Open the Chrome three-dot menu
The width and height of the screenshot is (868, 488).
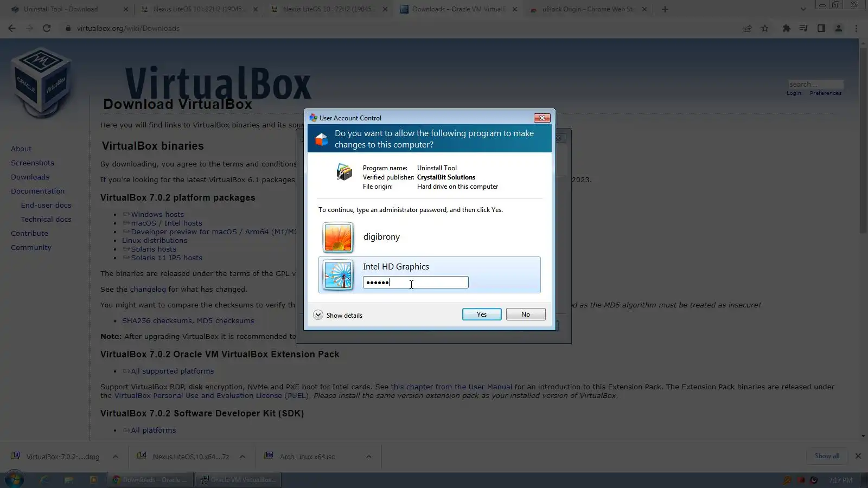pyautogui.click(x=857, y=28)
